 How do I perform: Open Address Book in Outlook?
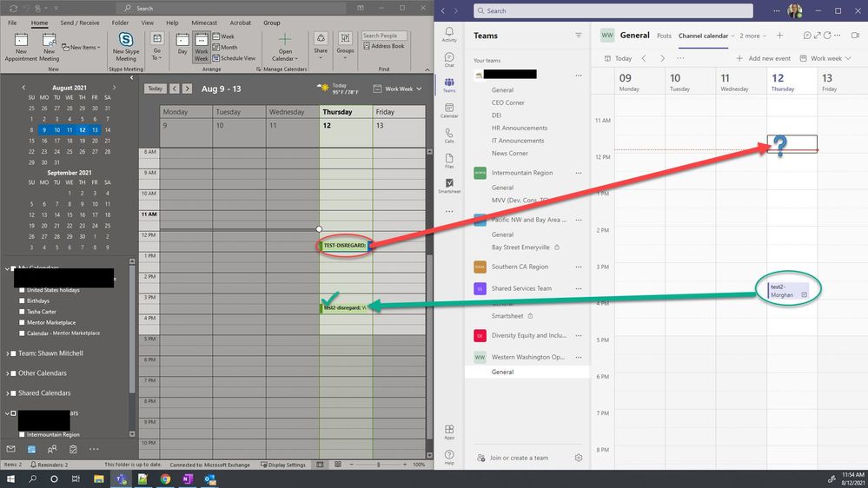(x=384, y=46)
